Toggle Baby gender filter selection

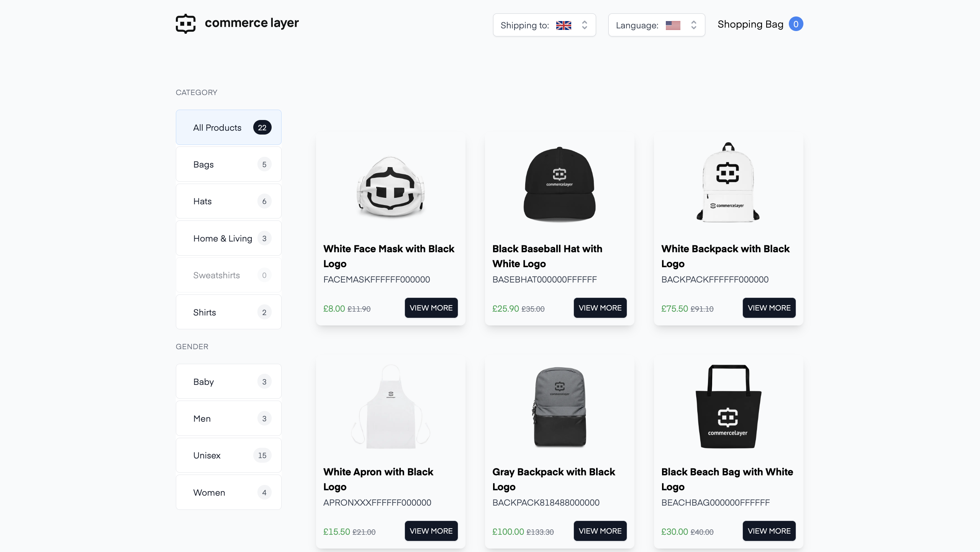(228, 382)
